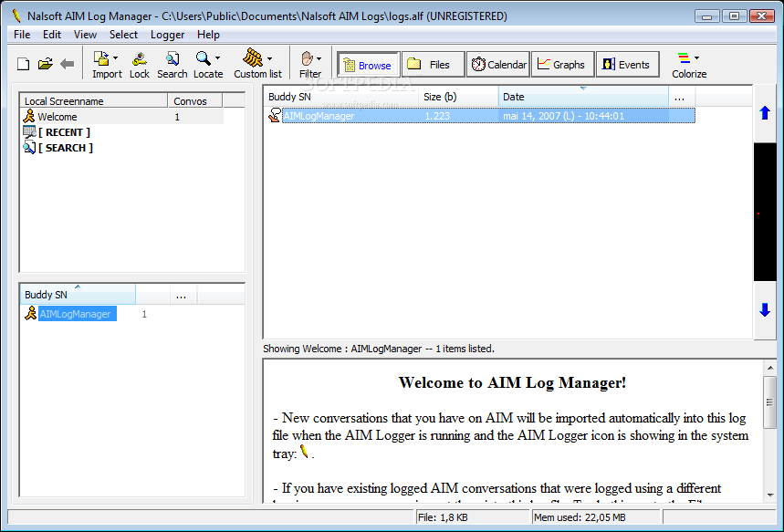Open the Locate dropdown arrow
Viewport: 784px width, 532px height.
[217, 58]
